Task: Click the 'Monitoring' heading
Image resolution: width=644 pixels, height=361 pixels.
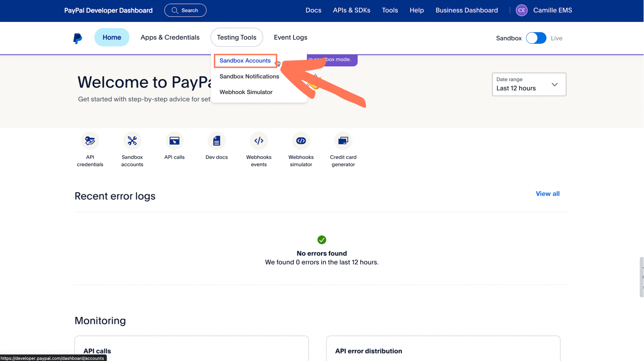Action: pyautogui.click(x=100, y=321)
